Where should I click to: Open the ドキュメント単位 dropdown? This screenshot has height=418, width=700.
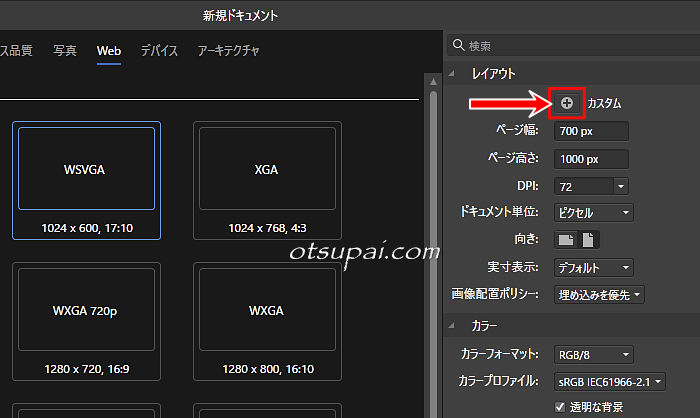click(594, 213)
